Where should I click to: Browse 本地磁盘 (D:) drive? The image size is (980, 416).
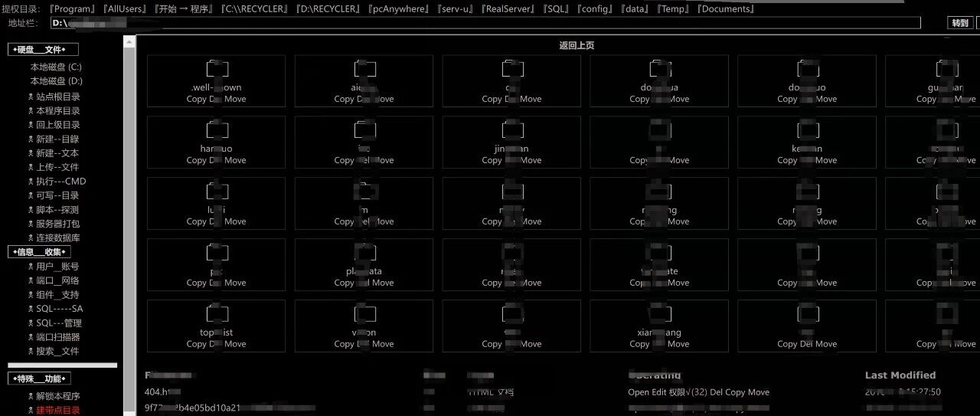click(57, 81)
